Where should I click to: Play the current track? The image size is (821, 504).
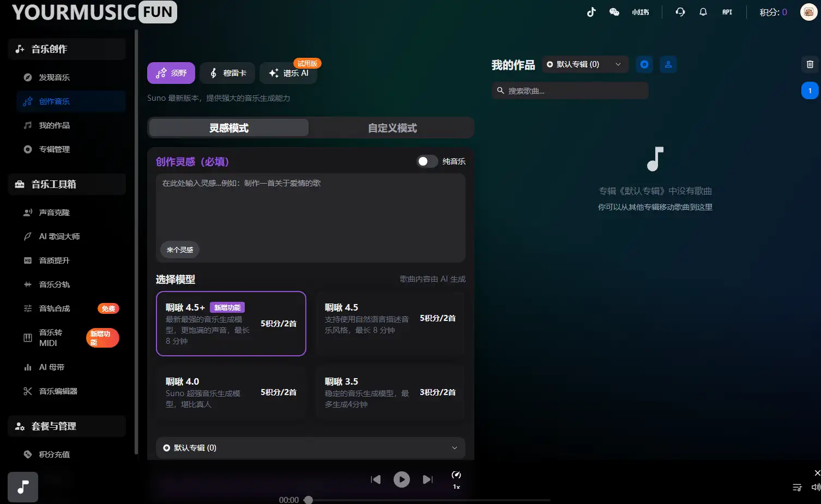pos(402,479)
